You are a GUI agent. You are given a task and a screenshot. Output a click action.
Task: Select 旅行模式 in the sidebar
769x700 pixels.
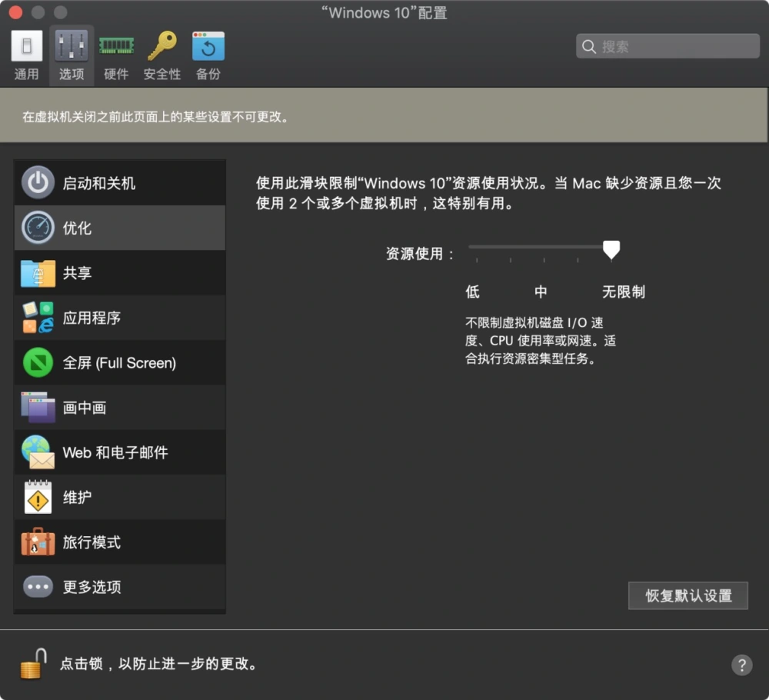120,542
